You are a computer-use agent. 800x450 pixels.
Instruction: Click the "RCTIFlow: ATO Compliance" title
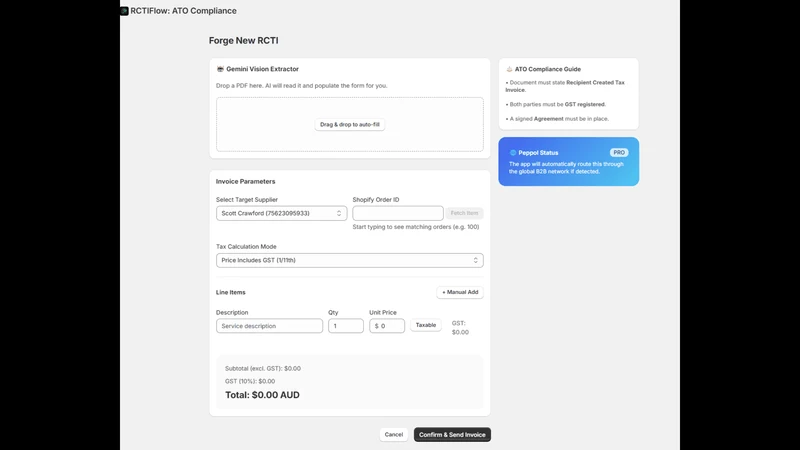pyautogui.click(x=183, y=11)
